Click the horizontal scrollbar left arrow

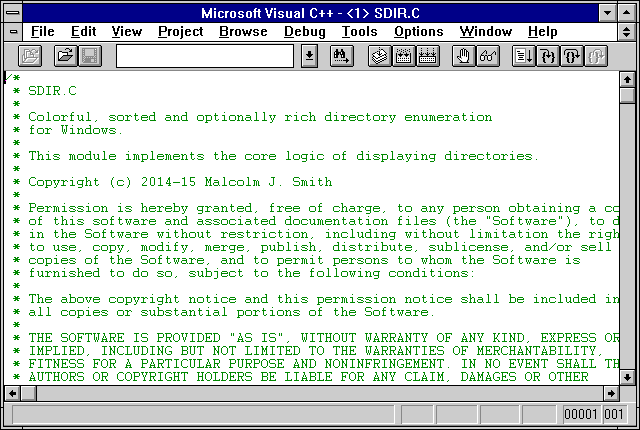12,394
